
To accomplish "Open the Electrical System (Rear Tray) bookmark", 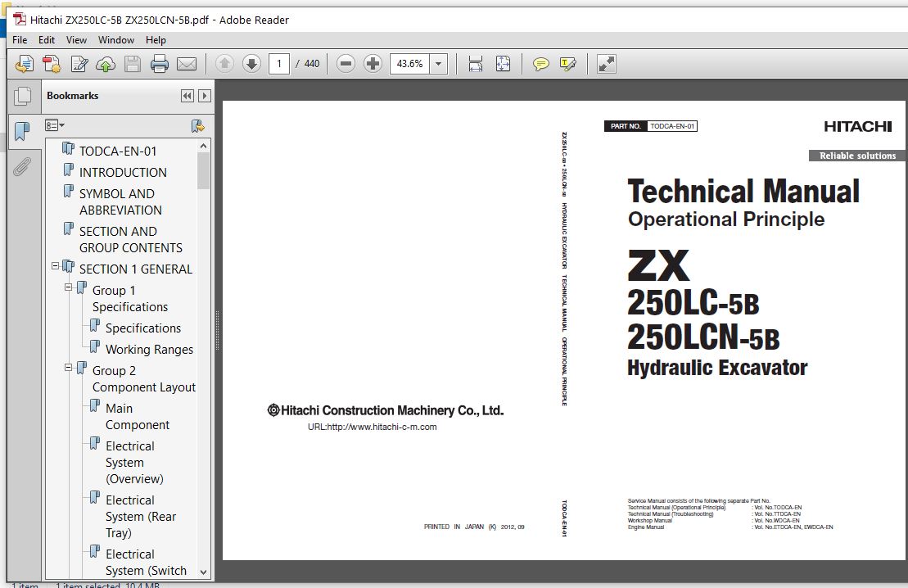I will tap(141, 516).
